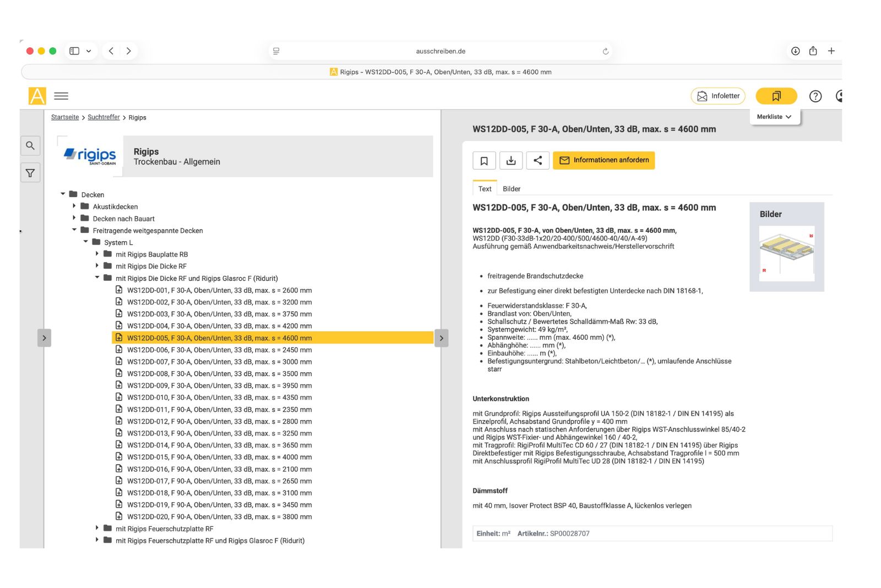The image size is (881, 588).
Task: Click document icon of WS12DD-001 row
Action: coord(119,290)
